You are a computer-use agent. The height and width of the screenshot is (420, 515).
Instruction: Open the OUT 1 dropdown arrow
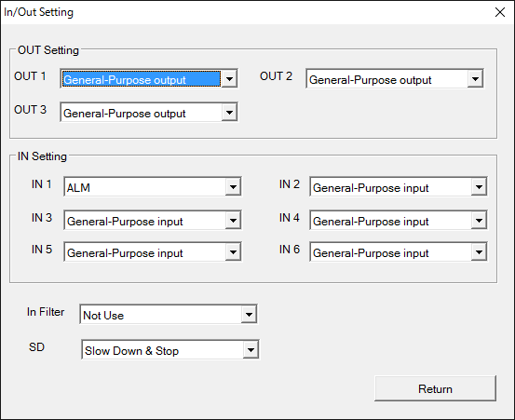[229, 79]
